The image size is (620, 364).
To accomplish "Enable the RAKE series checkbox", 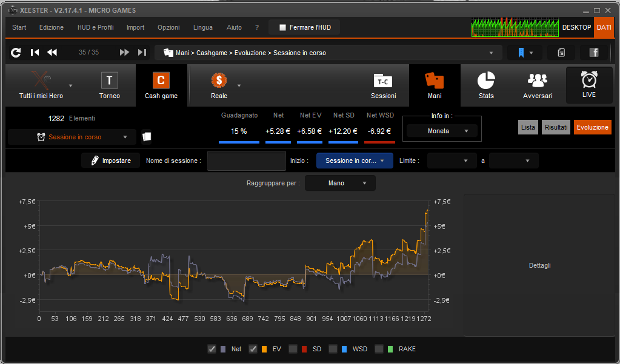I will coord(379,349).
